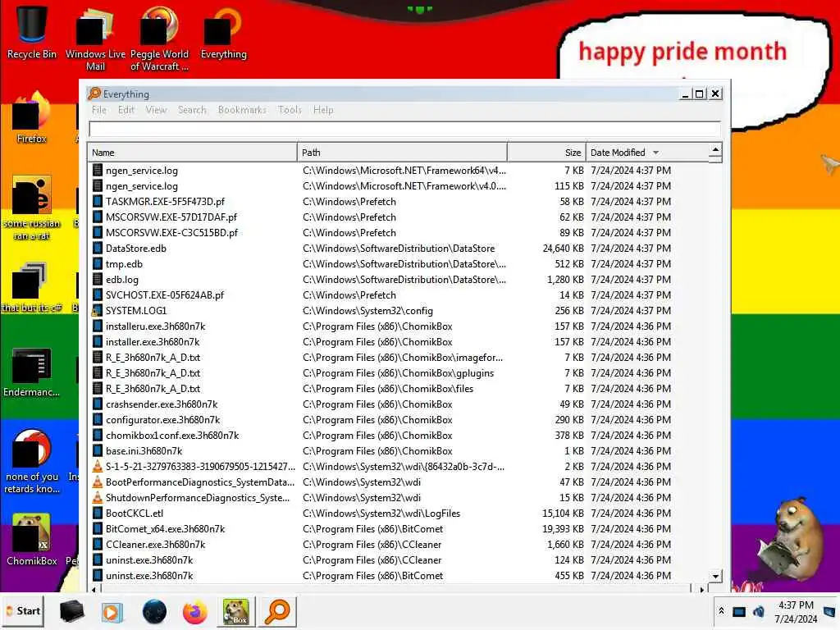Click the vertical scrollbar up arrow

[x=715, y=149]
